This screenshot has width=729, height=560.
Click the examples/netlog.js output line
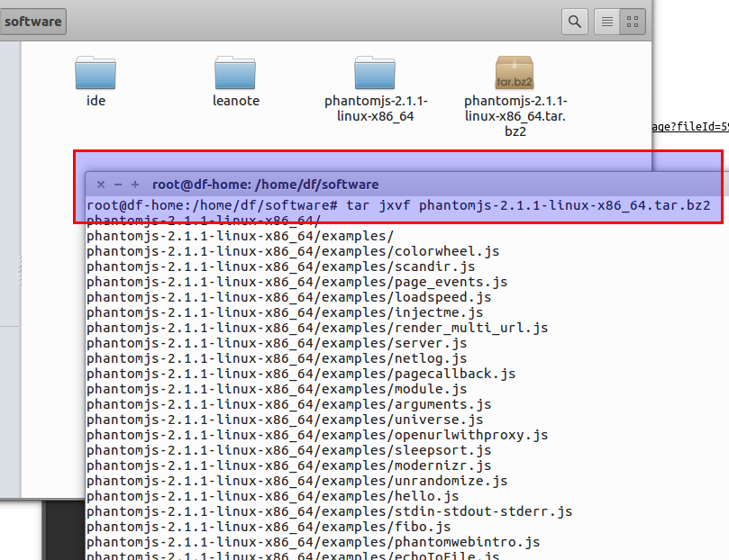tap(277, 358)
